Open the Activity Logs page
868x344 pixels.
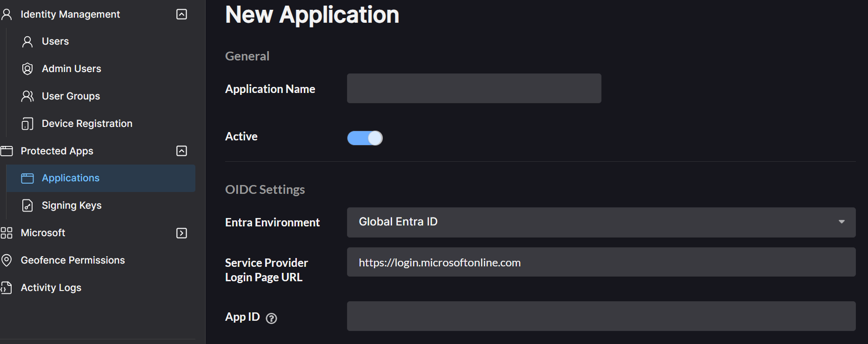(x=51, y=288)
